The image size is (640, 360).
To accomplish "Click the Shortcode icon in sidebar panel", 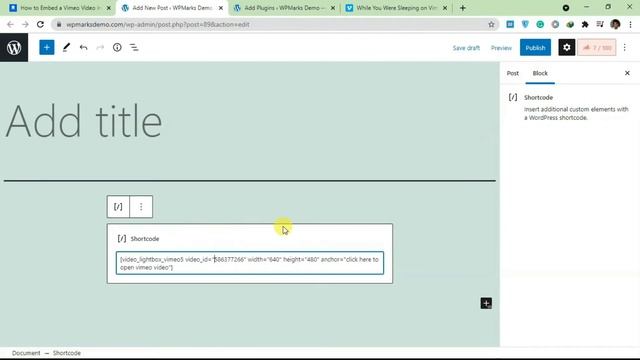I will [513, 97].
